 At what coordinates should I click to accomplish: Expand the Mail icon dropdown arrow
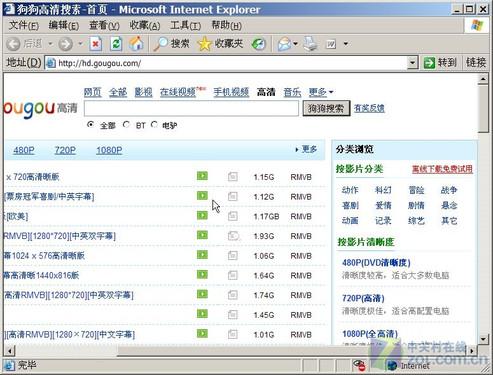click(x=295, y=44)
